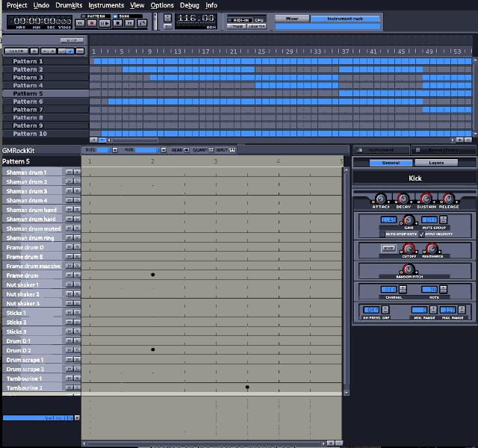Viewport: 478px width, 448px height.
Task: Click the song editor horizontal scrollbar
Action: (x=281, y=140)
